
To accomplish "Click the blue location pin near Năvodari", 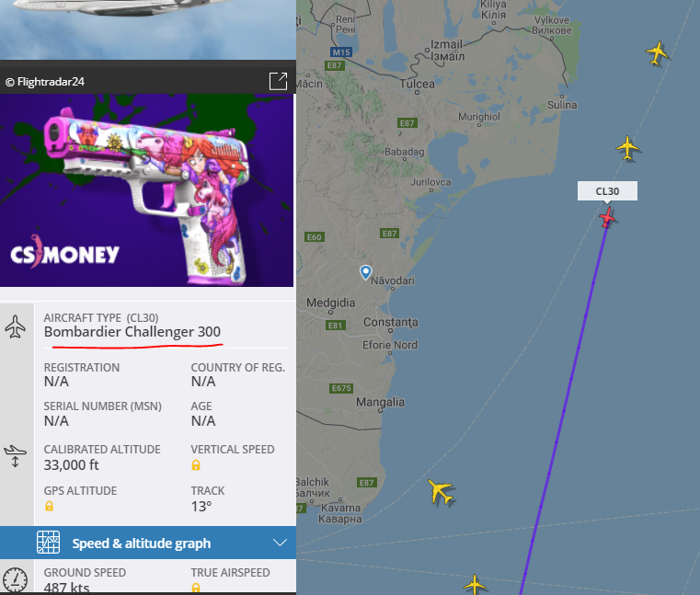I will click(x=365, y=272).
